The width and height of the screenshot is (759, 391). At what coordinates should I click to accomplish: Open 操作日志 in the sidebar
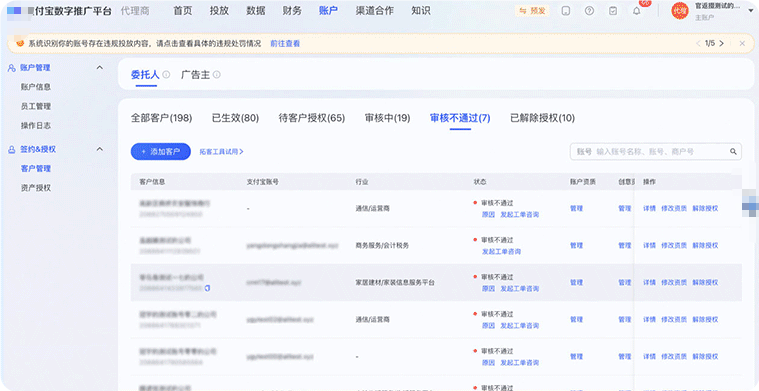click(x=36, y=126)
